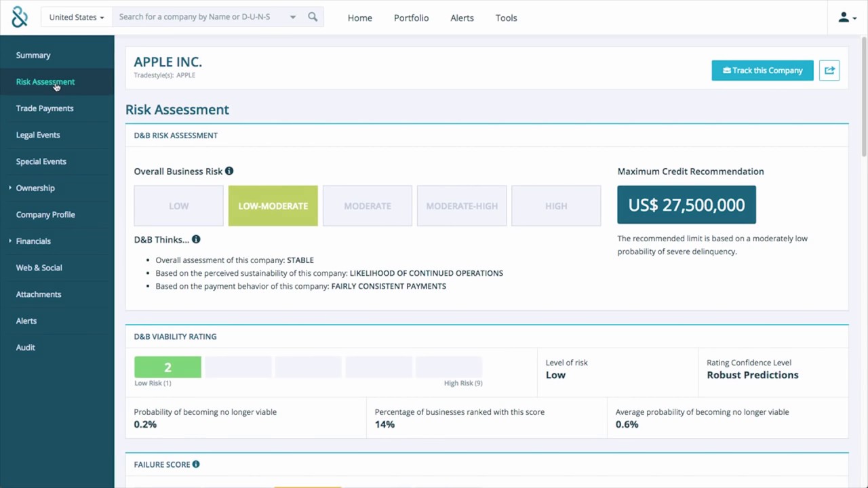This screenshot has height=488, width=868.
Task: Click the 'Robust Predictions' confidence value
Action: (753, 375)
